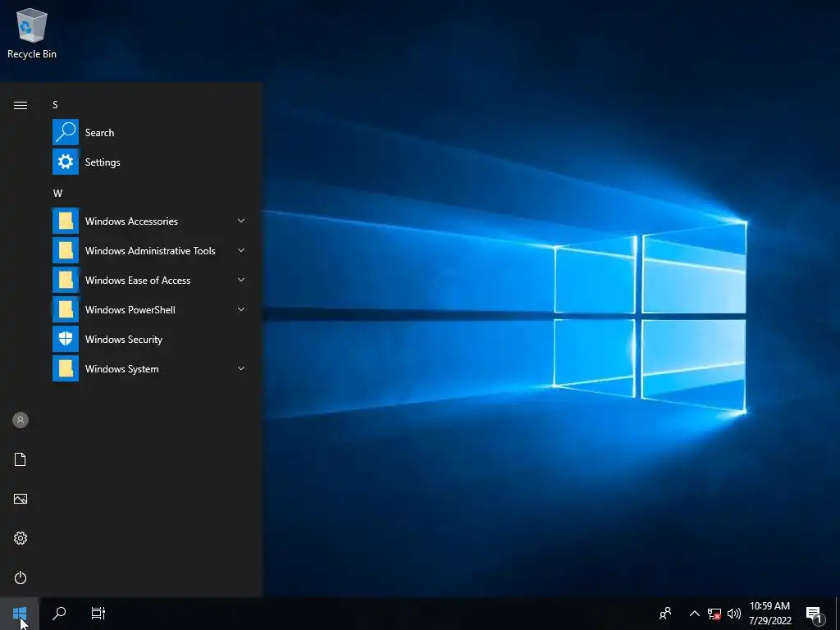Open the user account icon in Start sidebar

click(21, 420)
